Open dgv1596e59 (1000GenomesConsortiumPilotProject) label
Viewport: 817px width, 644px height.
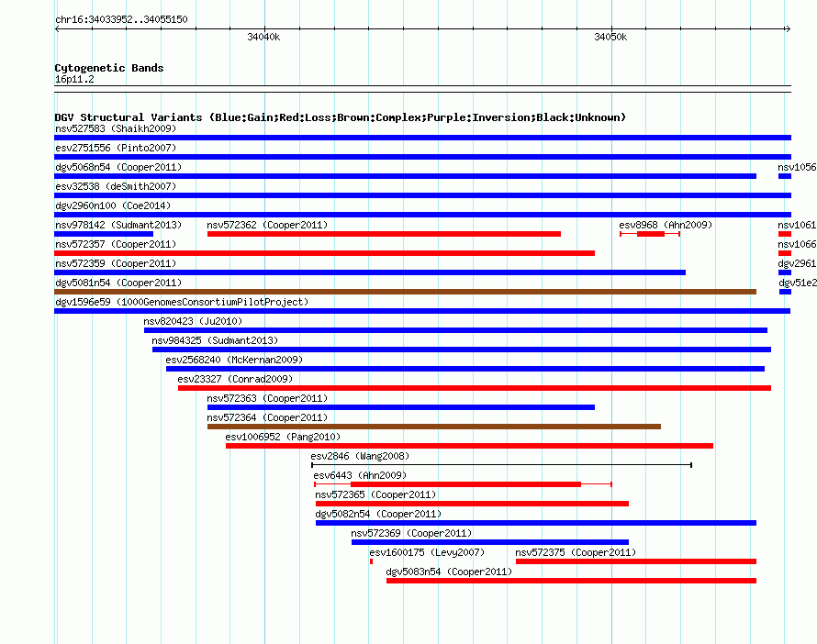[x=182, y=302]
